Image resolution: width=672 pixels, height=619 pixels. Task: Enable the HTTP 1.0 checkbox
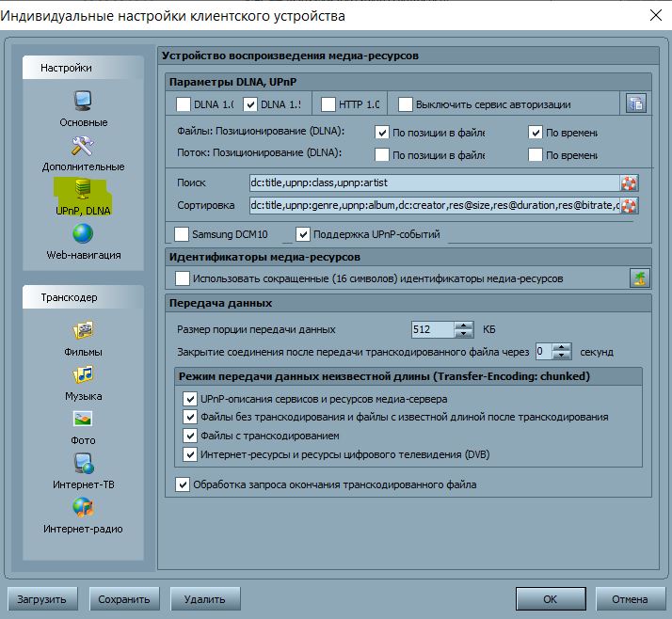[x=328, y=104]
